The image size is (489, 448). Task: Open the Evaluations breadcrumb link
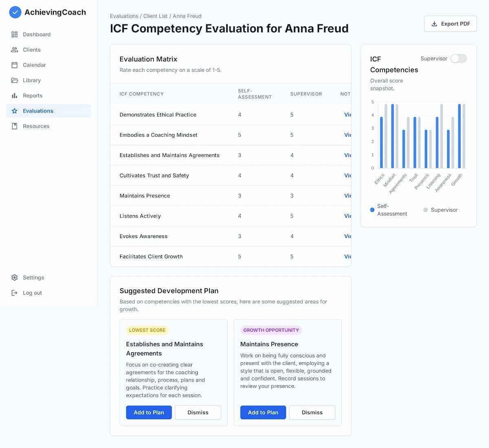124,16
